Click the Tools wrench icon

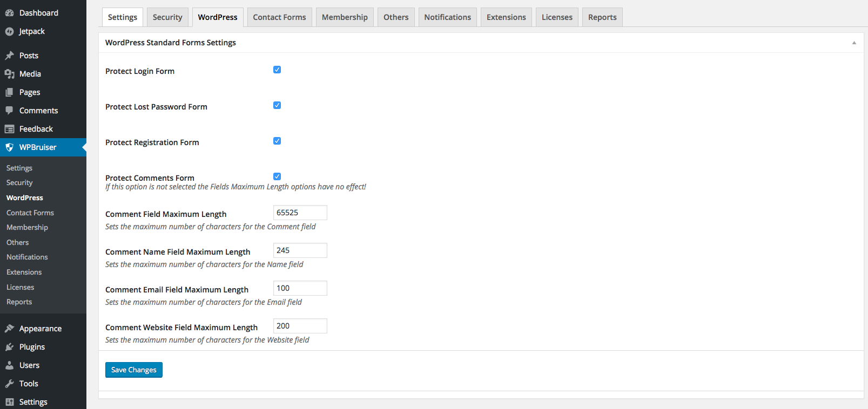pos(9,384)
